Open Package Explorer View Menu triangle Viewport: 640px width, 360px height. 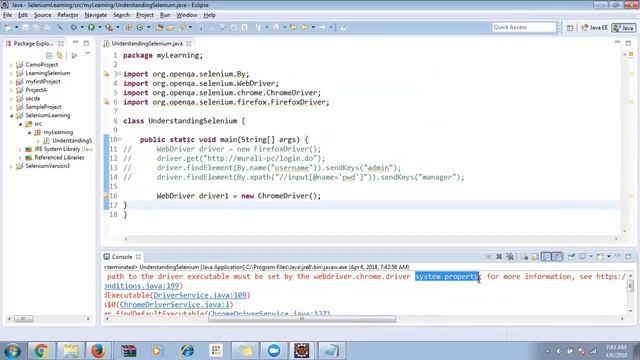[87, 54]
